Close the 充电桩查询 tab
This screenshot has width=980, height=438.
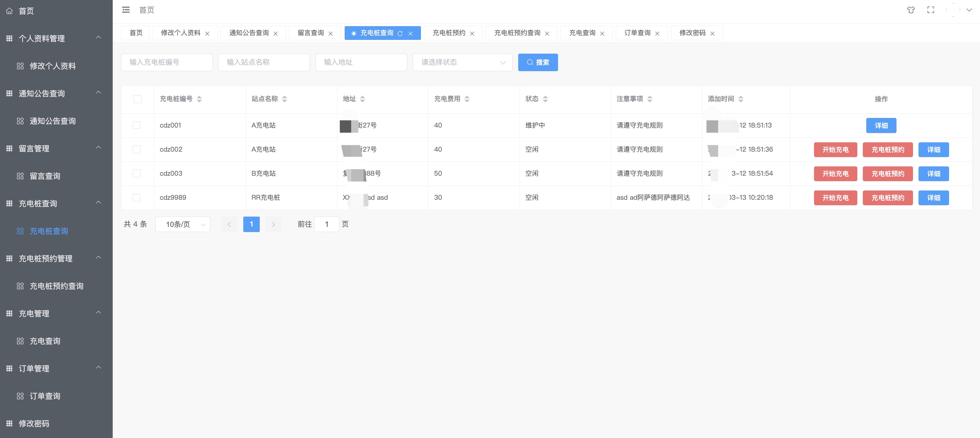point(411,33)
